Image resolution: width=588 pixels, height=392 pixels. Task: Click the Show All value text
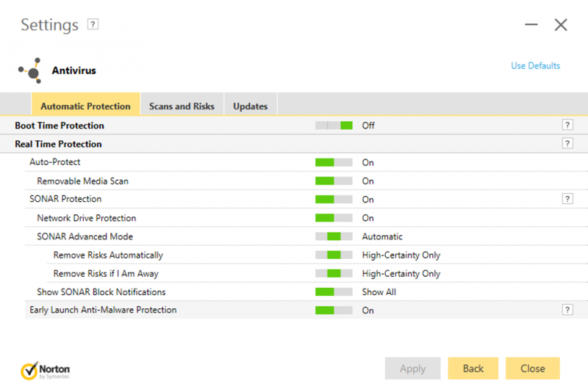point(379,292)
